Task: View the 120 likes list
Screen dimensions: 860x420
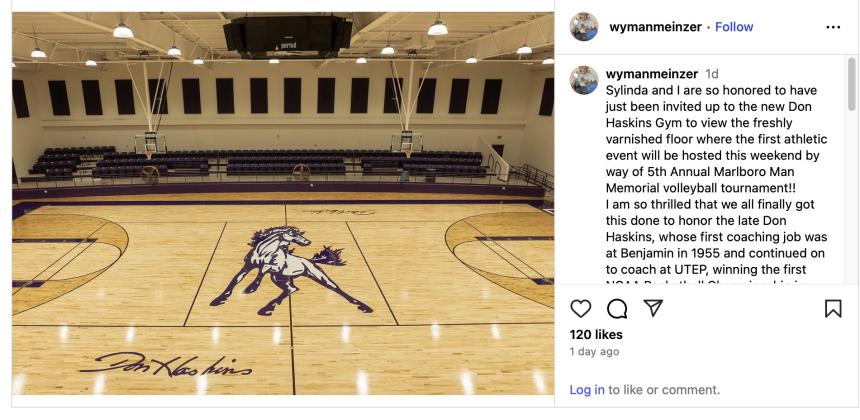Action: pos(596,334)
